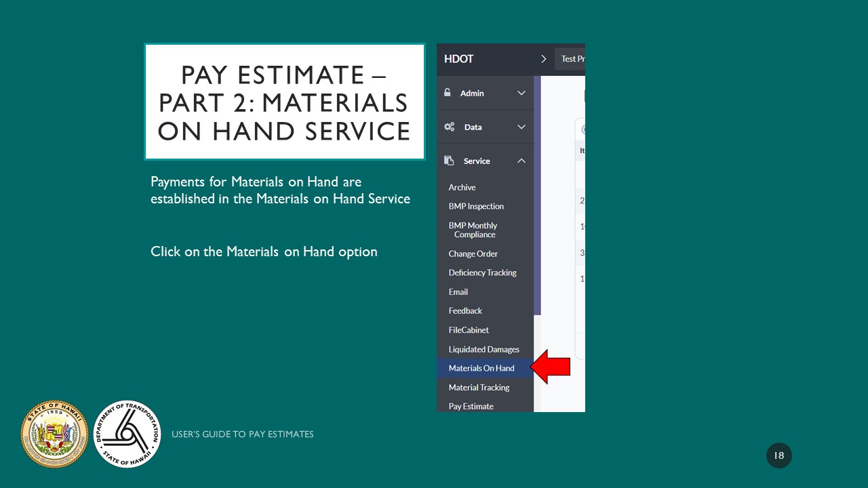Go to Change Order service
868x488 pixels.
[473, 253]
